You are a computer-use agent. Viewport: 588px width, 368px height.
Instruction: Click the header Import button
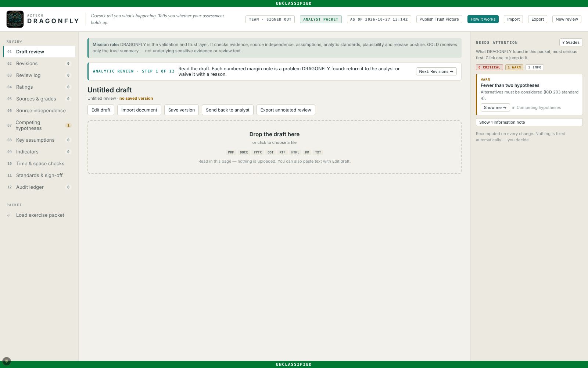[513, 19]
